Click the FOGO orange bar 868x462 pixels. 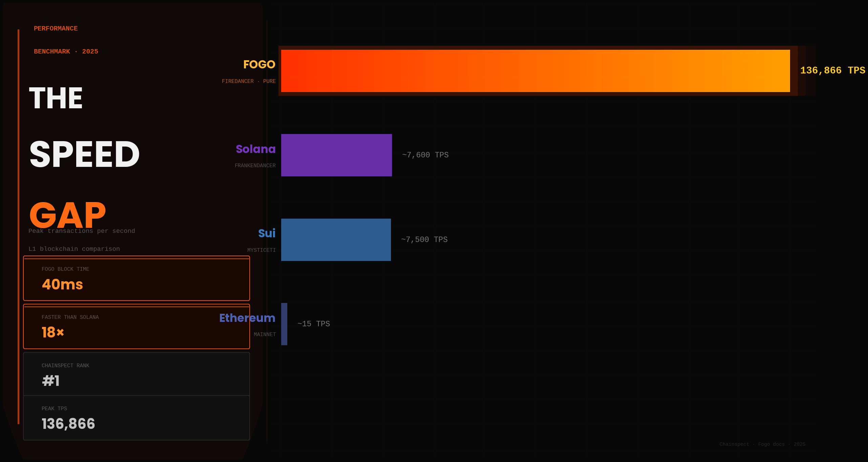(535, 71)
